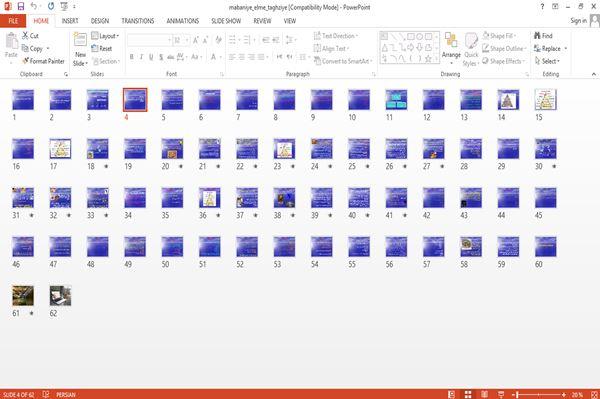Image resolution: width=600 pixels, height=399 pixels.
Task: Toggle Center paragraph alignment
Action: point(241,57)
